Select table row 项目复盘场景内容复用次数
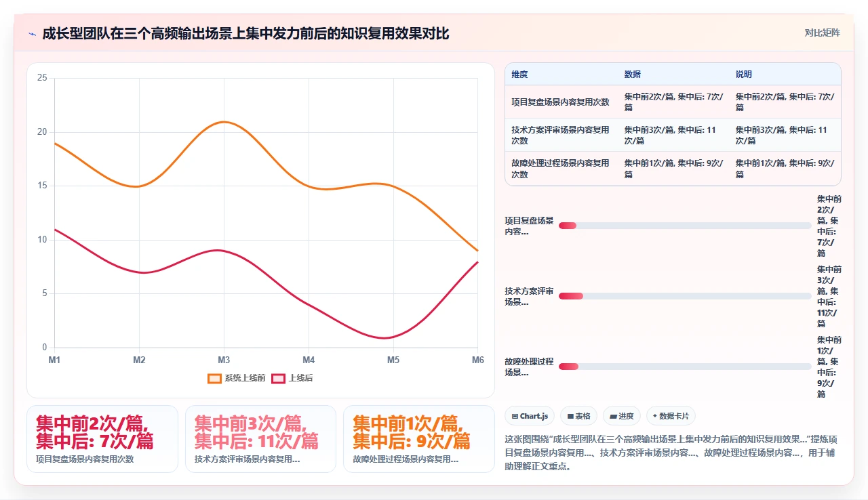868x500 pixels. pos(673,102)
